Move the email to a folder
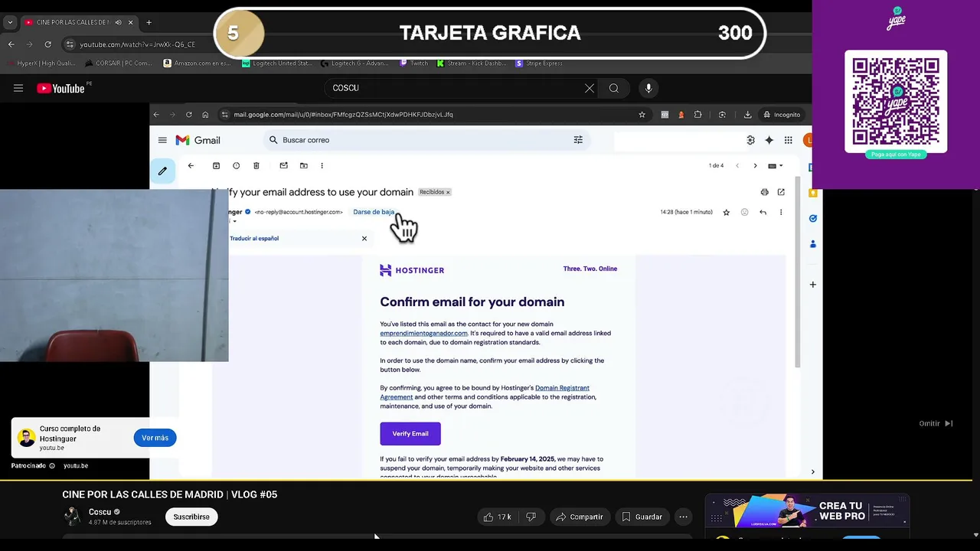Viewport: 980px width, 551px height. [x=303, y=165]
